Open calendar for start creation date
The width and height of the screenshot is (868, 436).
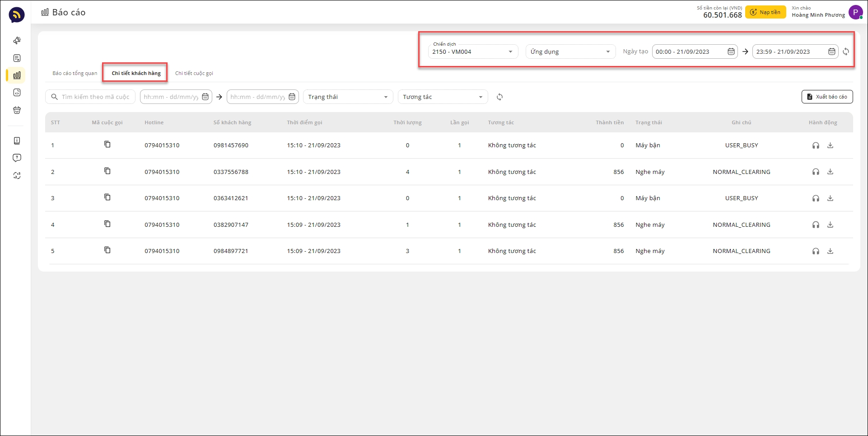[x=731, y=52]
